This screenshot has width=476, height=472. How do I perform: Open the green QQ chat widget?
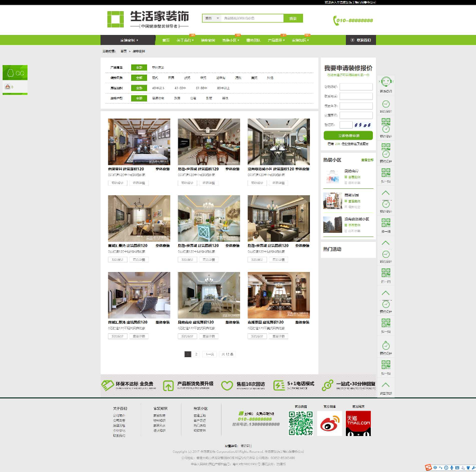click(15, 72)
